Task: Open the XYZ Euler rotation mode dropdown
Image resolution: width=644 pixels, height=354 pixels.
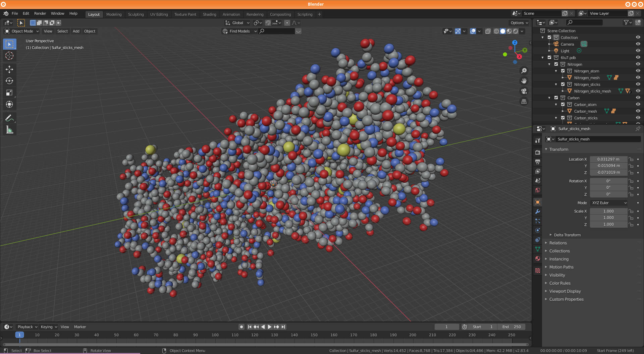Action: [x=608, y=203]
